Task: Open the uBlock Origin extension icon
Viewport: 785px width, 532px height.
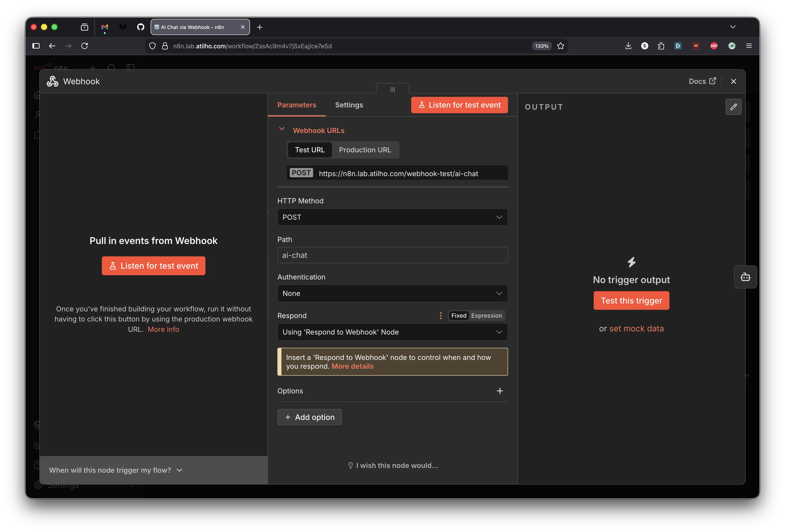Action: click(x=696, y=46)
